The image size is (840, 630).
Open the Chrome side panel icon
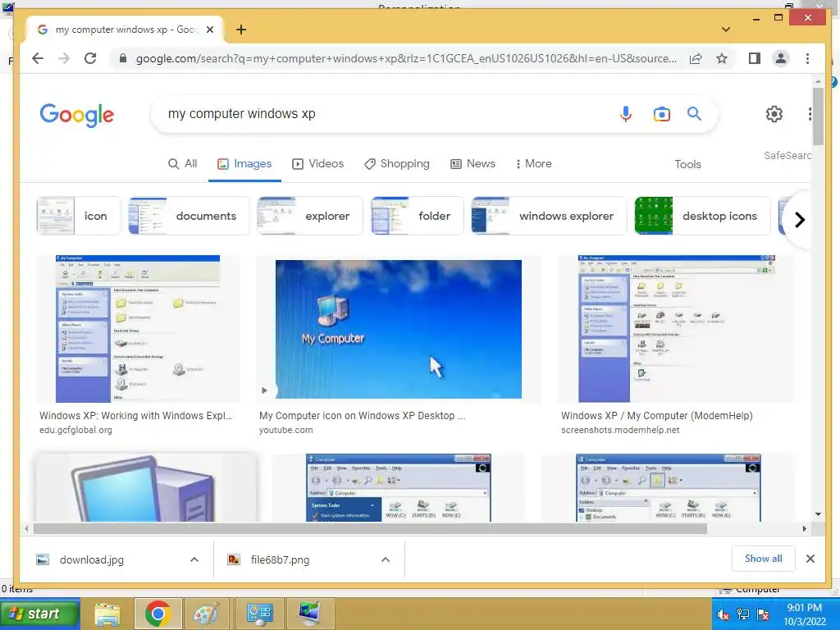(x=755, y=58)
